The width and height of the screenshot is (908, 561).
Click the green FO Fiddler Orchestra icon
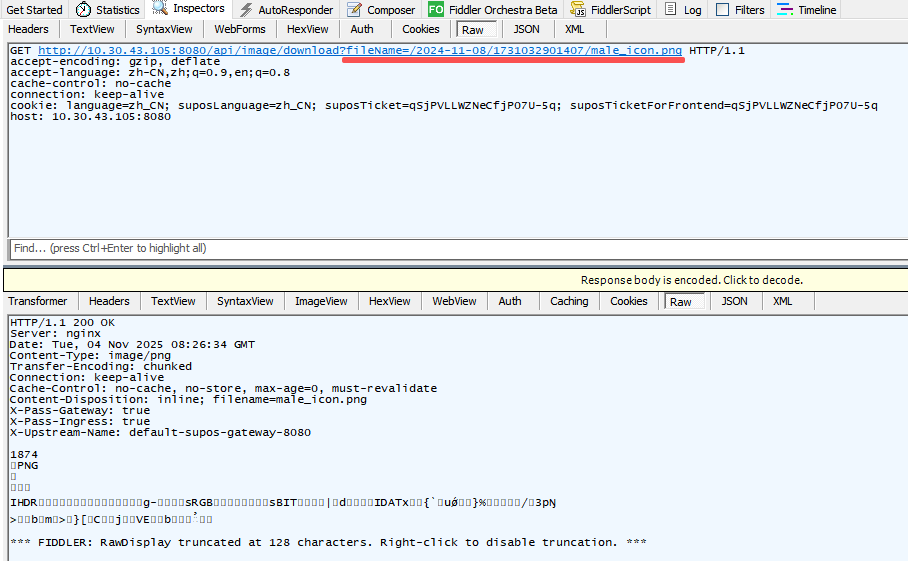[436, 10]
